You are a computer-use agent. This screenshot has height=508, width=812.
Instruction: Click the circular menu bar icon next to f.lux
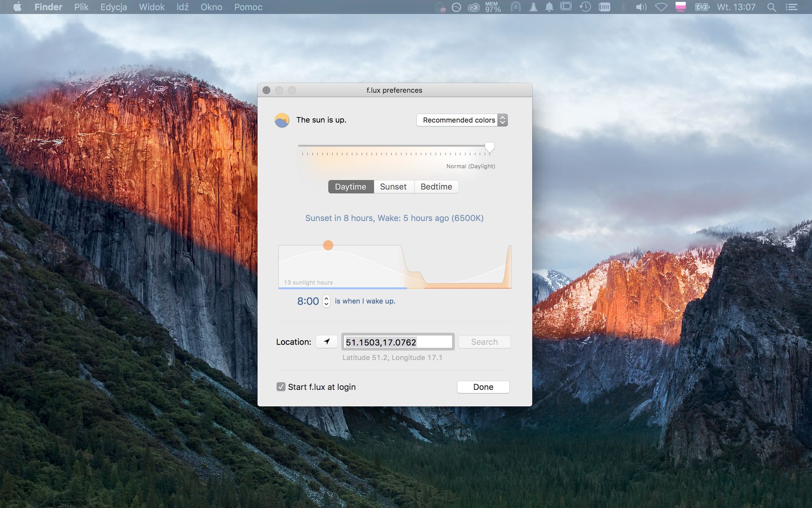pos(456,7)
